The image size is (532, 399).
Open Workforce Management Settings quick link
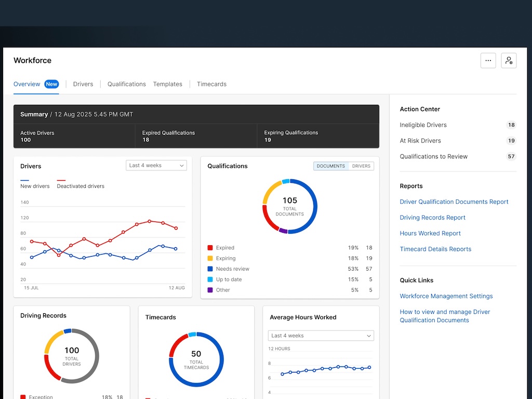pos(446,296)
